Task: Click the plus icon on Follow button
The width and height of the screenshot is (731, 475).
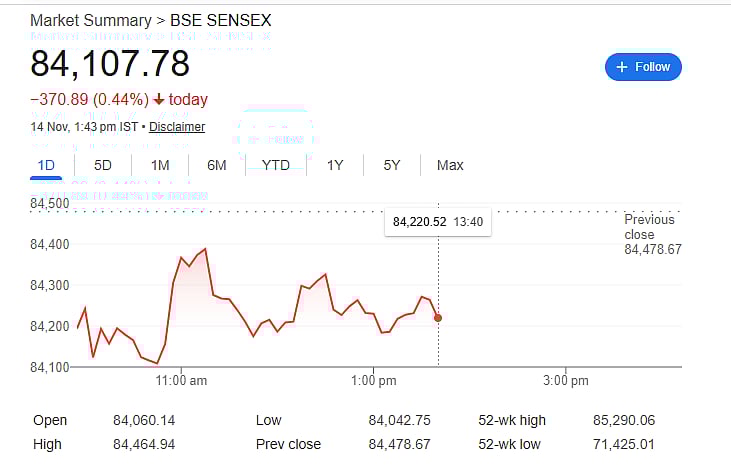Action: (622, 67)
